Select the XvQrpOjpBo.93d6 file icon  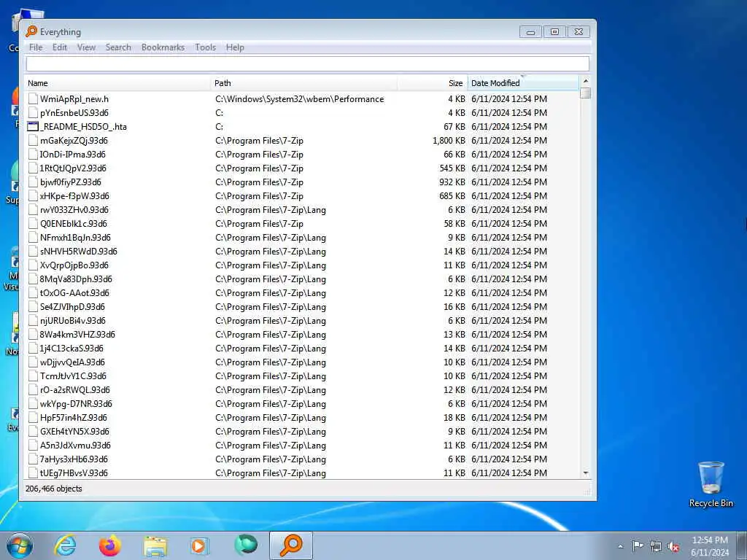click(x=32, y=265)
